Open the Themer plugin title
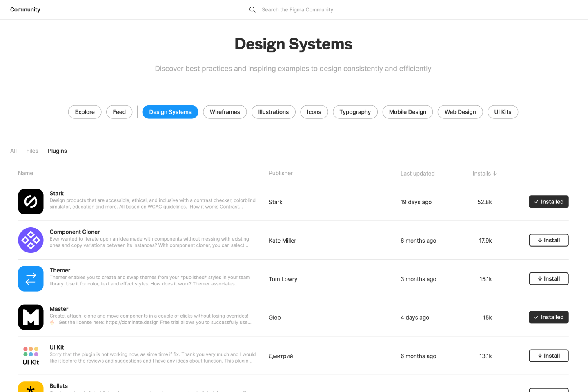 60,270
